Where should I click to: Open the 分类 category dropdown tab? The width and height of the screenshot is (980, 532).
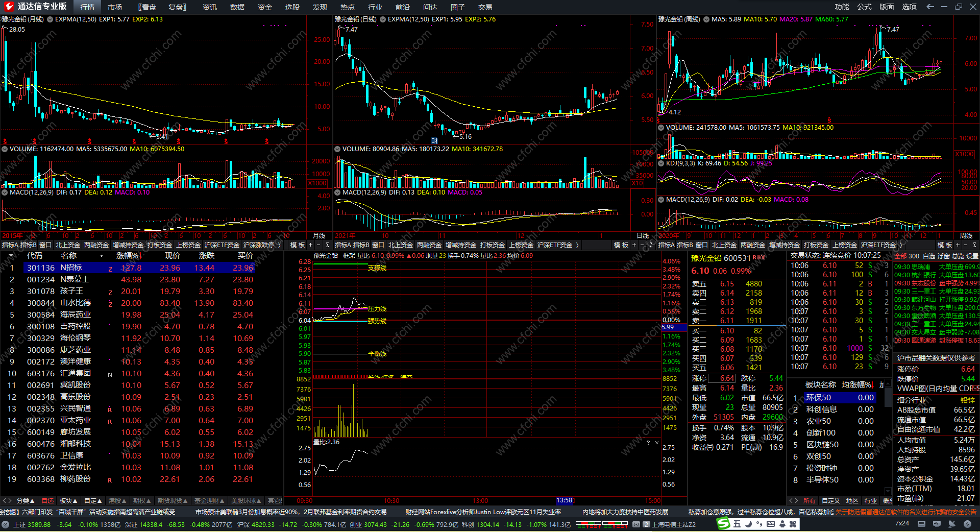point(26,501)
